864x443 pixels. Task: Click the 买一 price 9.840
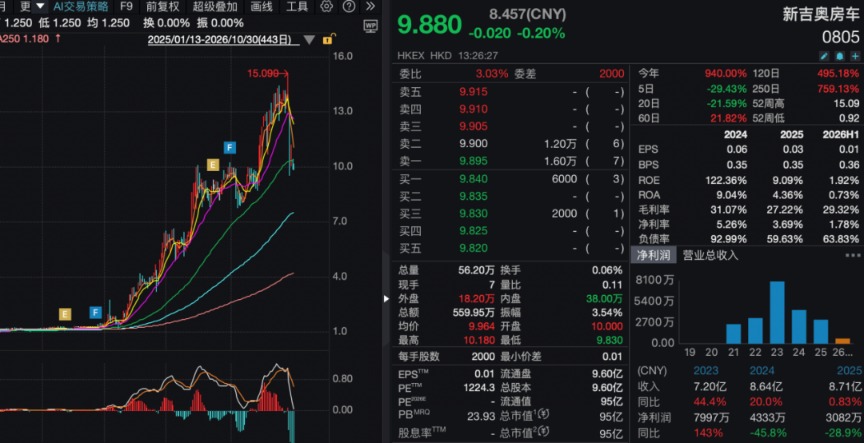coord(473,179)
